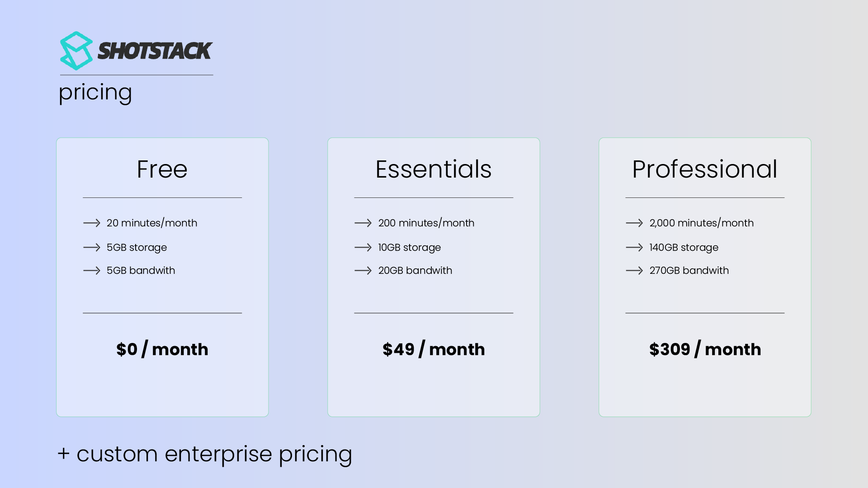
Task: Click the arrow beside 140GB storage
Action: [634, 247]
